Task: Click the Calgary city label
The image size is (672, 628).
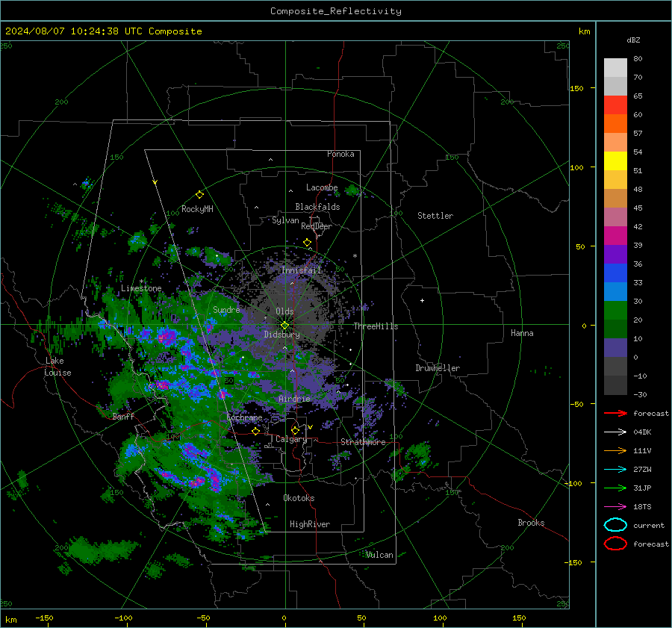Action: (x=291, y=439)
